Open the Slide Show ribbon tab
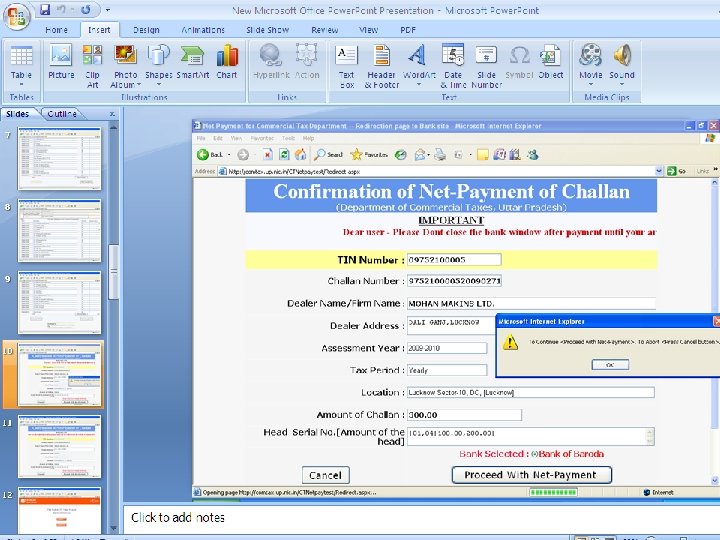 [x=267, y=30]
